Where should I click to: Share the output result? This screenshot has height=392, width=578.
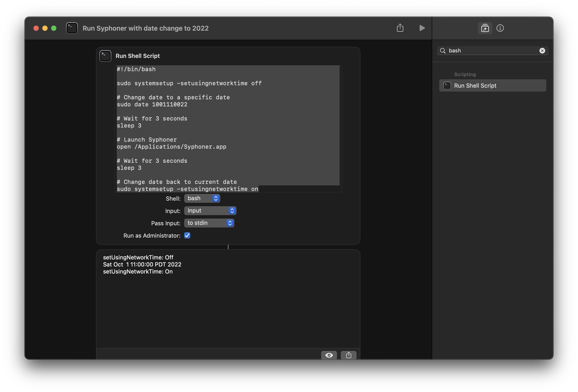tap(348, 355)
